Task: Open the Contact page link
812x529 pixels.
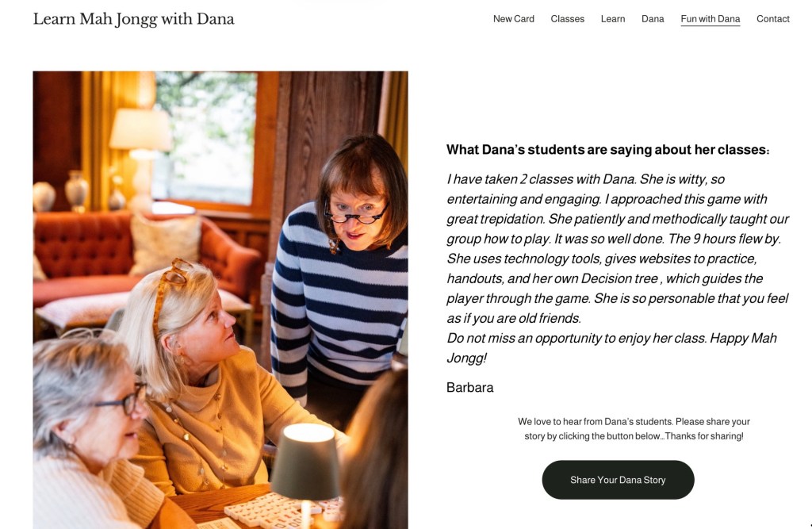Action: click(x=772, y=19)
